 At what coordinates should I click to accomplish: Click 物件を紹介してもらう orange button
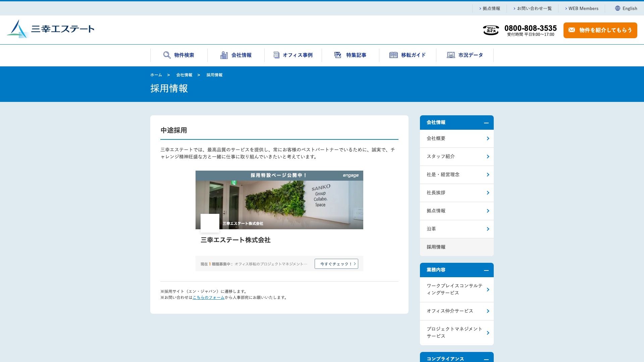click(600, 30)
